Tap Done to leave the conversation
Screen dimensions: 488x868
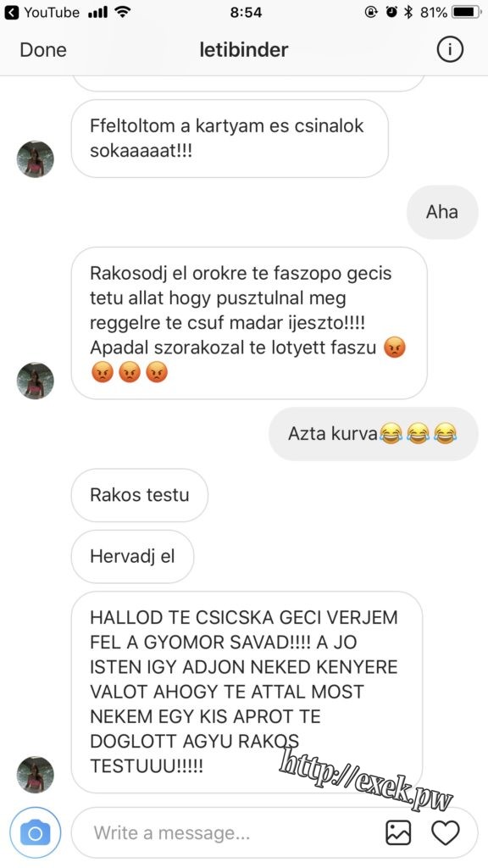click(43, 50)
